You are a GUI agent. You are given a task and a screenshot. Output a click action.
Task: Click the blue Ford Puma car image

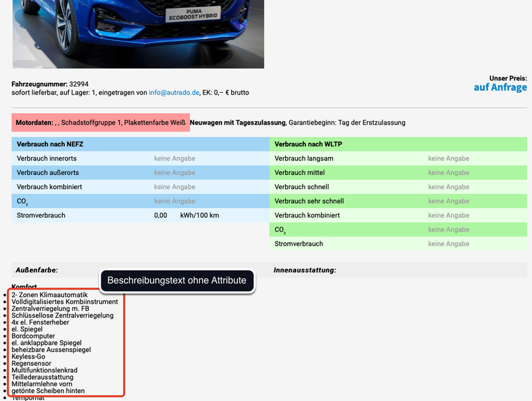point(138,32)
